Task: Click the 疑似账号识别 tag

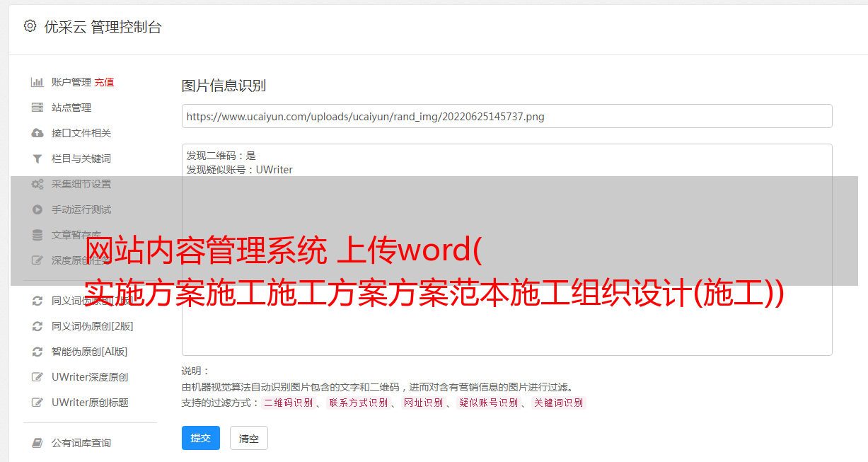Action: pos(489,403)
